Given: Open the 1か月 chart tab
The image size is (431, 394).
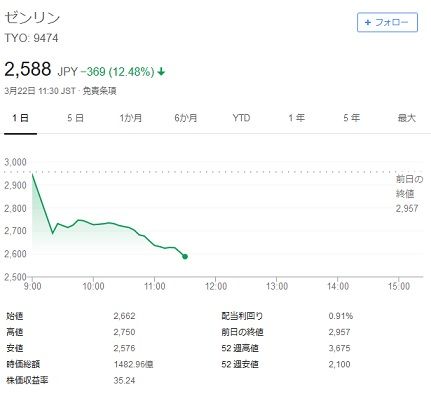Looking at the screenshot, I should click(x=131, y=118).
